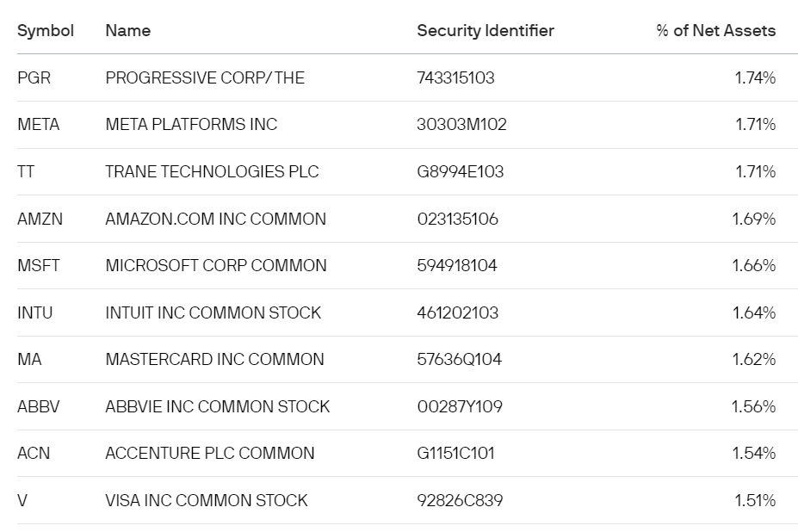Click the Symbol column header
The image size is (798, 532).
click(x=46, y=31)
